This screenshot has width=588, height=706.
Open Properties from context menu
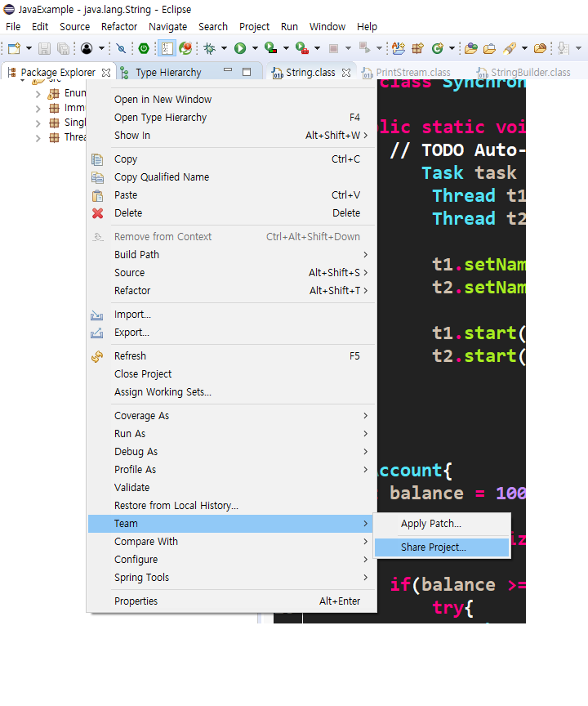[x=231, y=601]
